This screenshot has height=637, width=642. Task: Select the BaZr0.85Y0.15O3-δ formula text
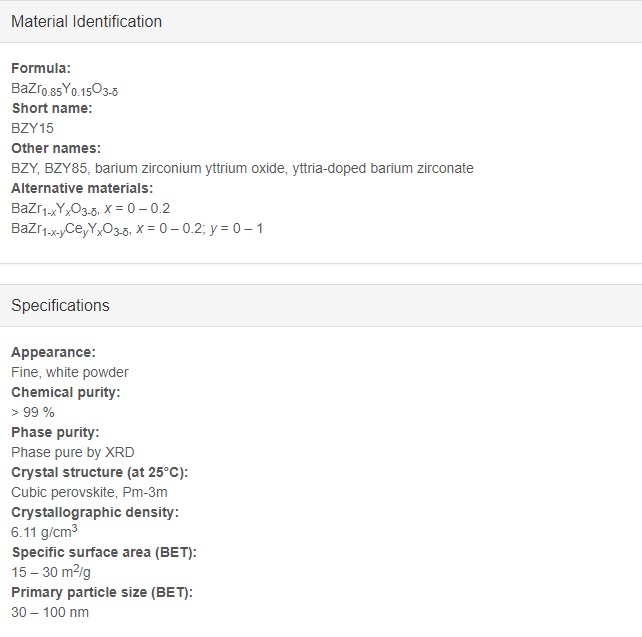65,89
